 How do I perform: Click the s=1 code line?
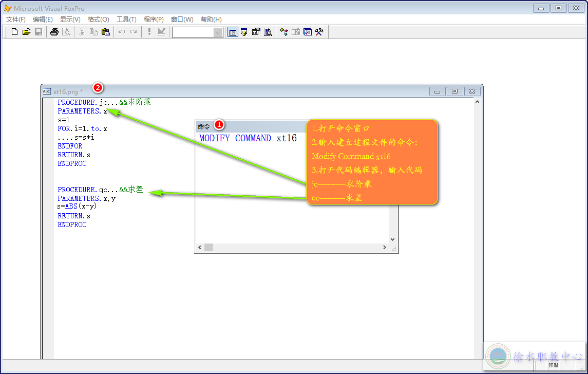click(x=64, y=120)
